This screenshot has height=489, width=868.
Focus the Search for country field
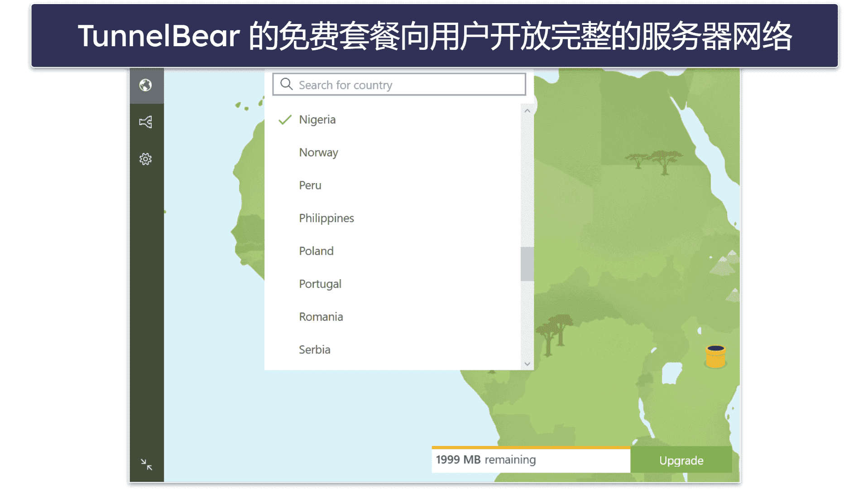click(x=399, y=84)
